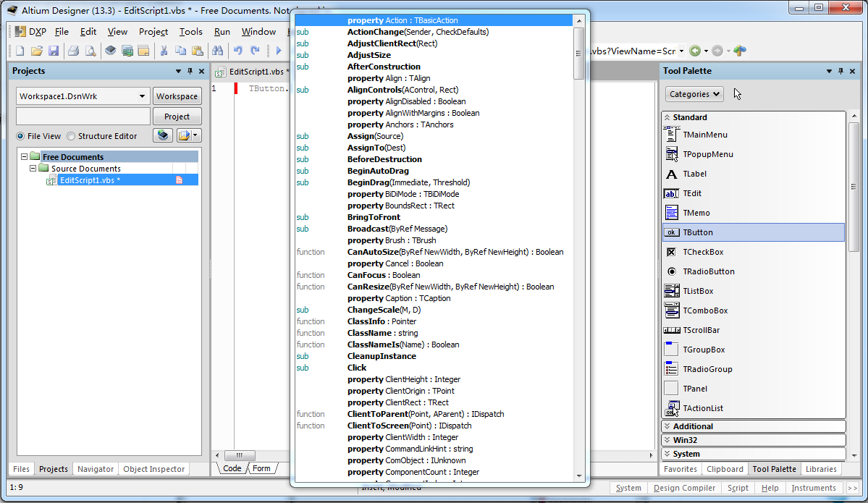868x503 pixels.
Task: Run the script with the play icon
Action: 279,51
